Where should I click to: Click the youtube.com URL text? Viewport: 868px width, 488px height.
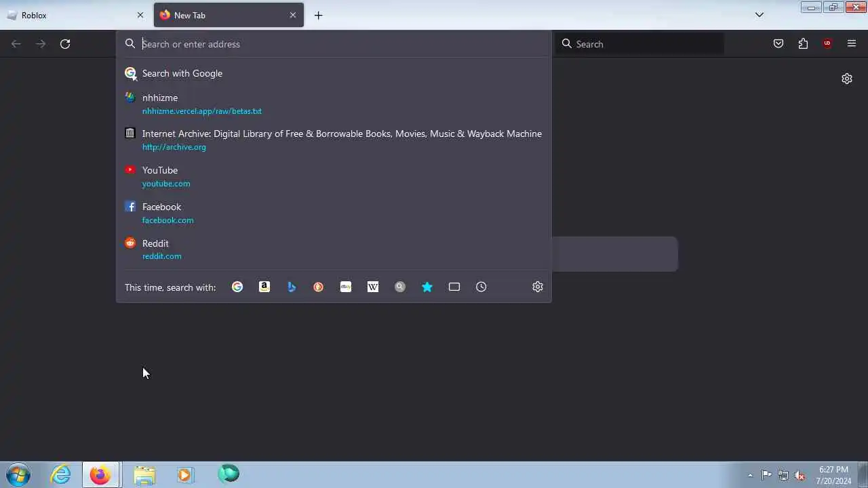click(166, 184)
